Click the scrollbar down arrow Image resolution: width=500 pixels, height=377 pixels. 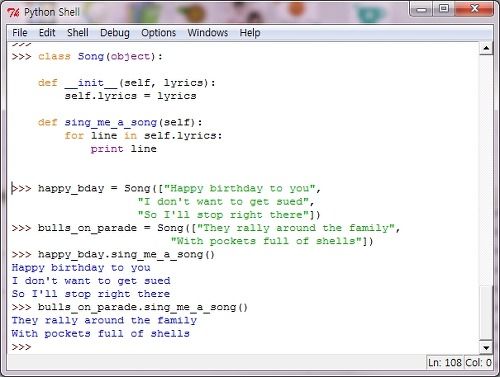point(486,348)
